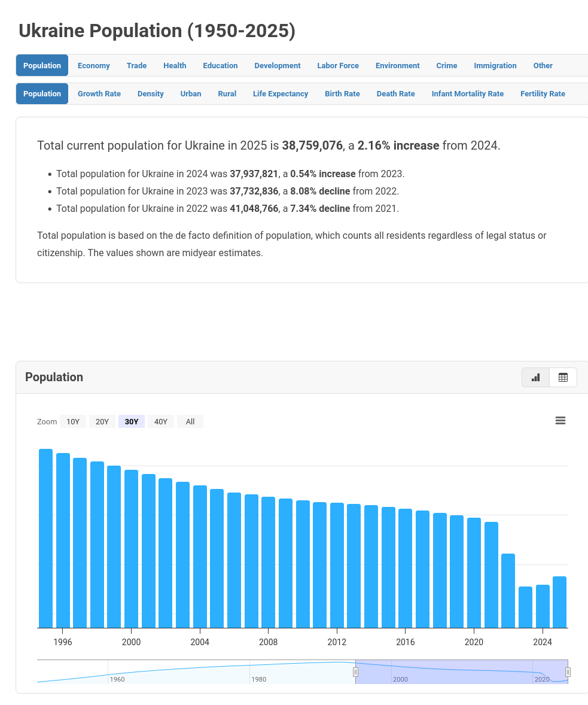
Task: Select the second-row Population sub-tab
Action: pyautogui.click(x=42, y=93)
